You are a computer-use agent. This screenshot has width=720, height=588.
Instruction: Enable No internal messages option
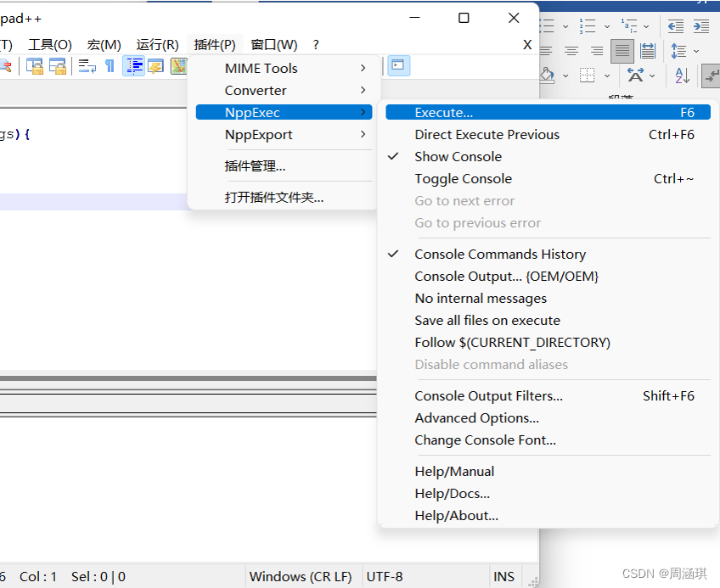548,298
